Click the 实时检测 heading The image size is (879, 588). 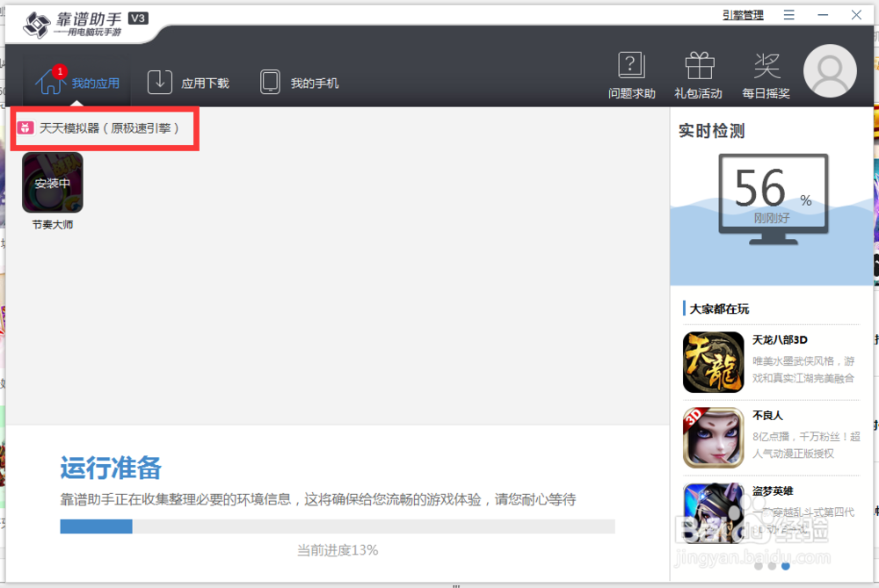pos(711,131)
